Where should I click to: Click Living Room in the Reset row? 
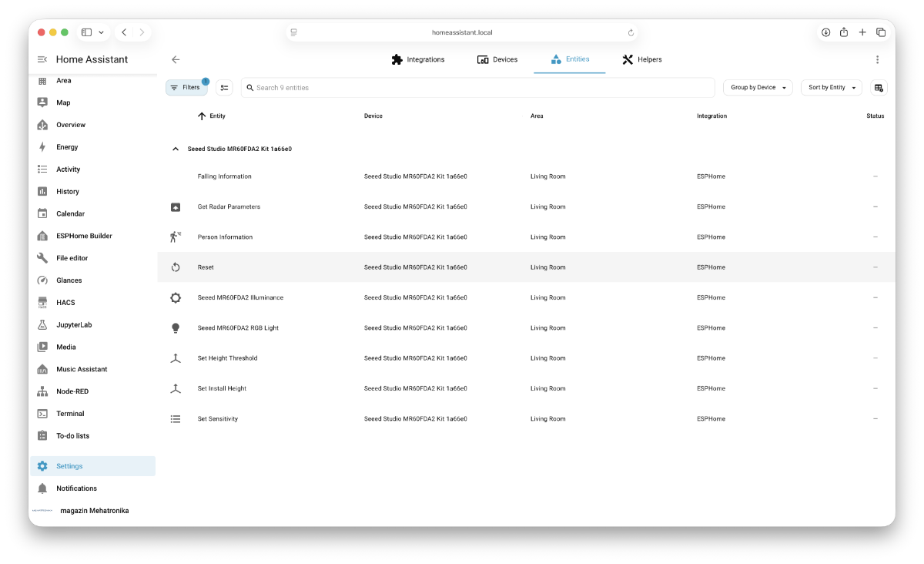tap(547, 267)
